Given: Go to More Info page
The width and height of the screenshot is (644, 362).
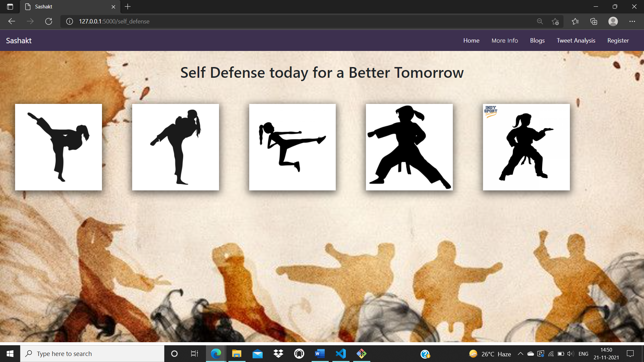Looking at the screenshot, I should (x=504, y=41).
